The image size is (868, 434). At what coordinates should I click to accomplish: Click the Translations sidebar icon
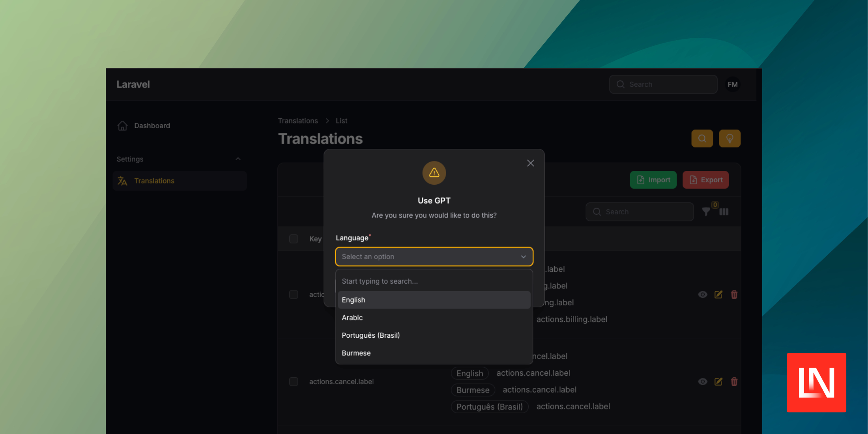pyautogui.click(x=122, y=180)
